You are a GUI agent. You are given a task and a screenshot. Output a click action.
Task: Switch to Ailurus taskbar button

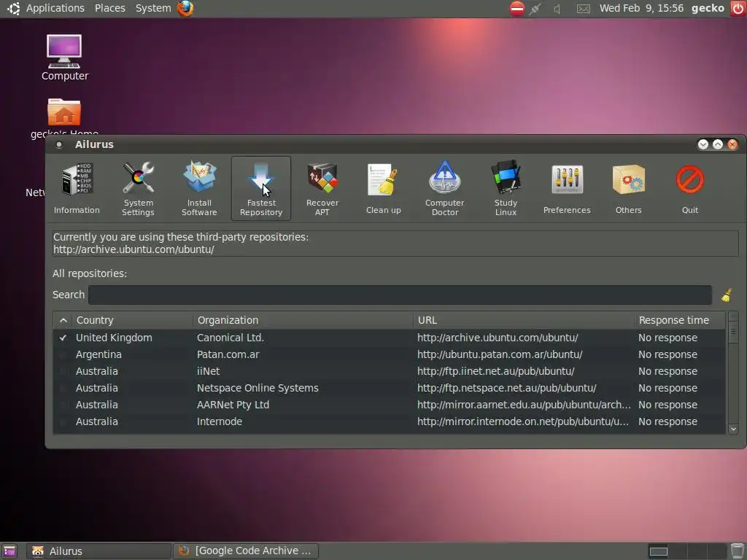coord(98,551)
